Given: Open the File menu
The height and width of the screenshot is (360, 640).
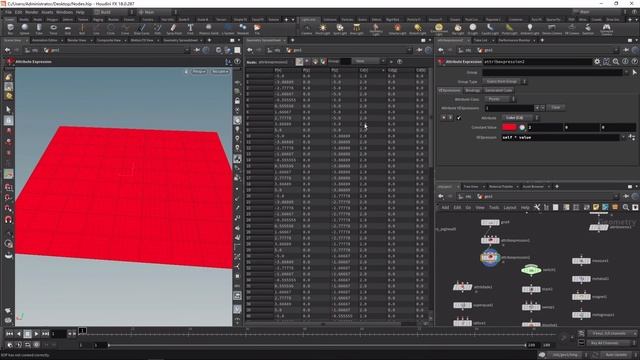Looking at the screenshot, I should (9, 12).
